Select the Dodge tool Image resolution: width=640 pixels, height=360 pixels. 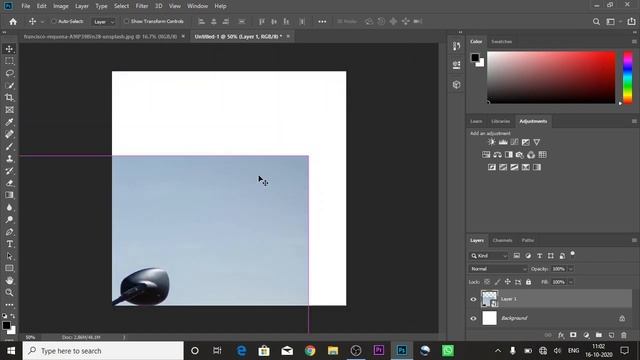pos(9,220)
